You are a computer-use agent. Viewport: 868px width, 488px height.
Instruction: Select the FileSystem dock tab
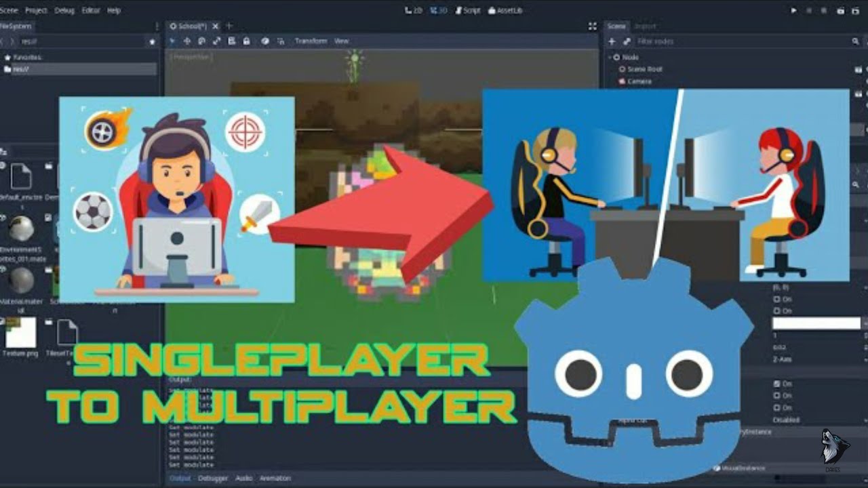16,26
